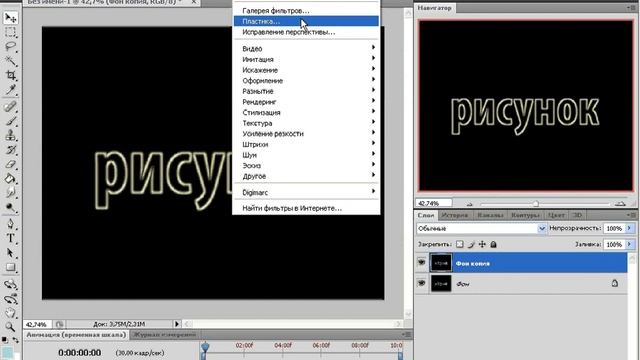The height and width of the screenshot is (360, 640).
Task: Open the Digimarc submenu
Action: [306, 192]
